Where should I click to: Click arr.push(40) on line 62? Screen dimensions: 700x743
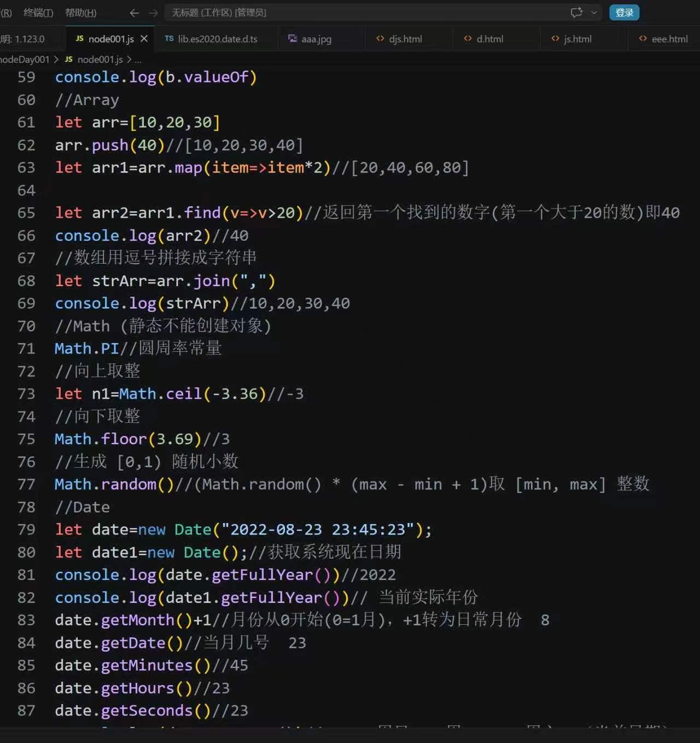tap(110, 145)
